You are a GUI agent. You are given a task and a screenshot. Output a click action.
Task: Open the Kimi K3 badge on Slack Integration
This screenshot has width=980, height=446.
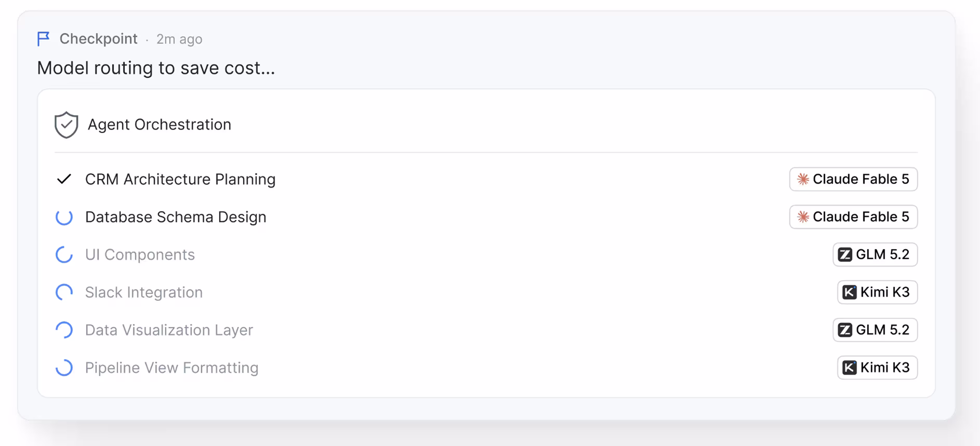877,292
